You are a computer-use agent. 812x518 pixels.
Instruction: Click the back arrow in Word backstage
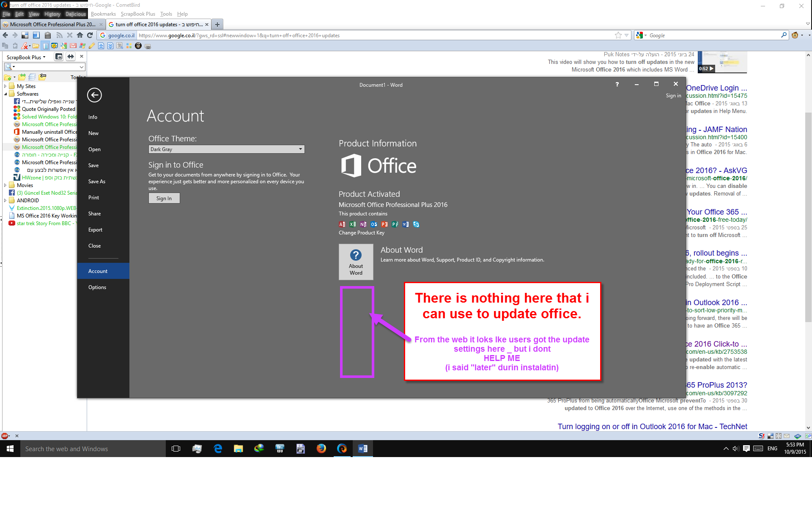(94, 95)
